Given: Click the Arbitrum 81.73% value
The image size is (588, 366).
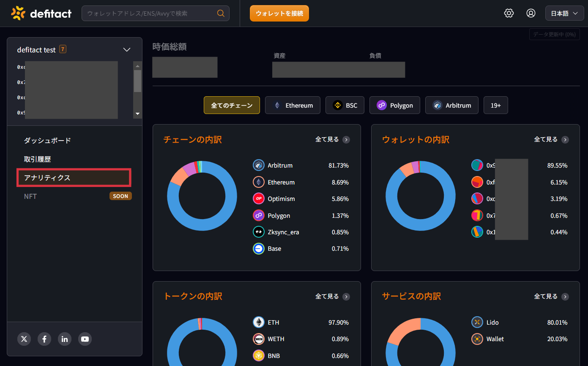Looking at the screenshot, I should [x=339, y=165].
